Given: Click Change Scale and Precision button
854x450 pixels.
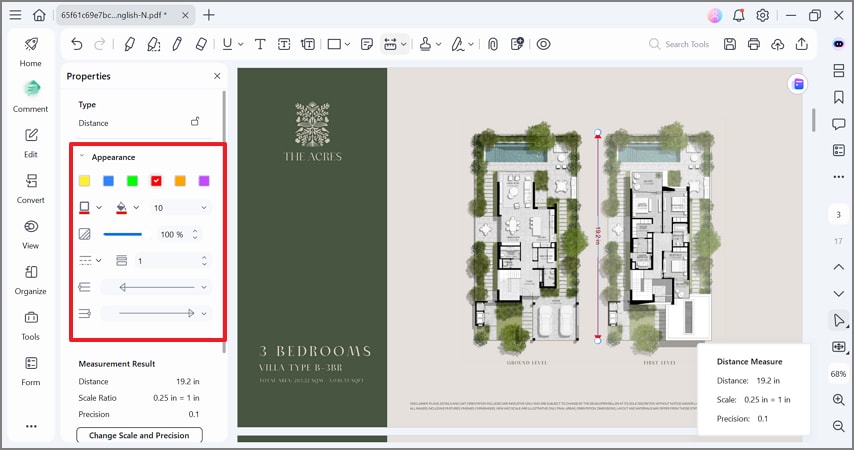Looking at the screenshot, I should pos(139,435).
